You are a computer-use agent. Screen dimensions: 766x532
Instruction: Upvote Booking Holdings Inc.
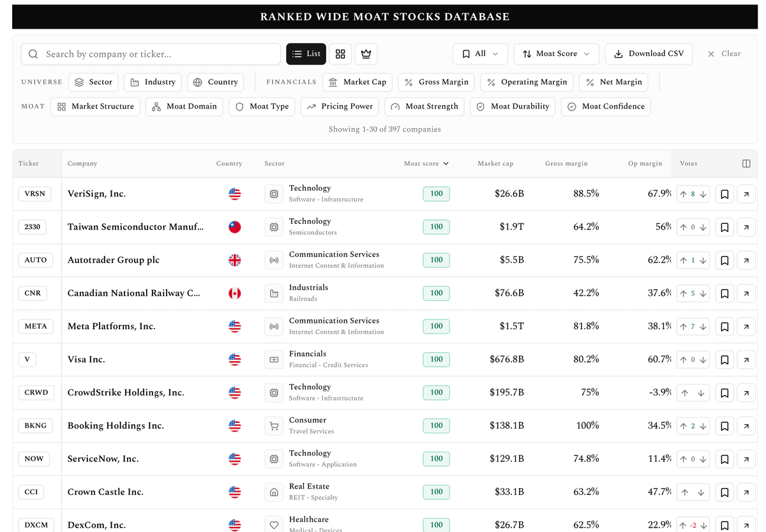[x=684, y=426]
